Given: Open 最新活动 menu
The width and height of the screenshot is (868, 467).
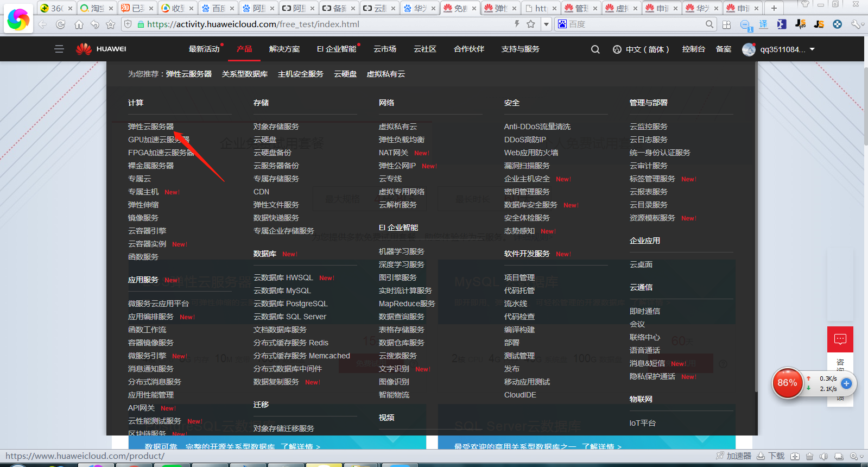Looking at the screenshot, I should (x=204, y=49).
